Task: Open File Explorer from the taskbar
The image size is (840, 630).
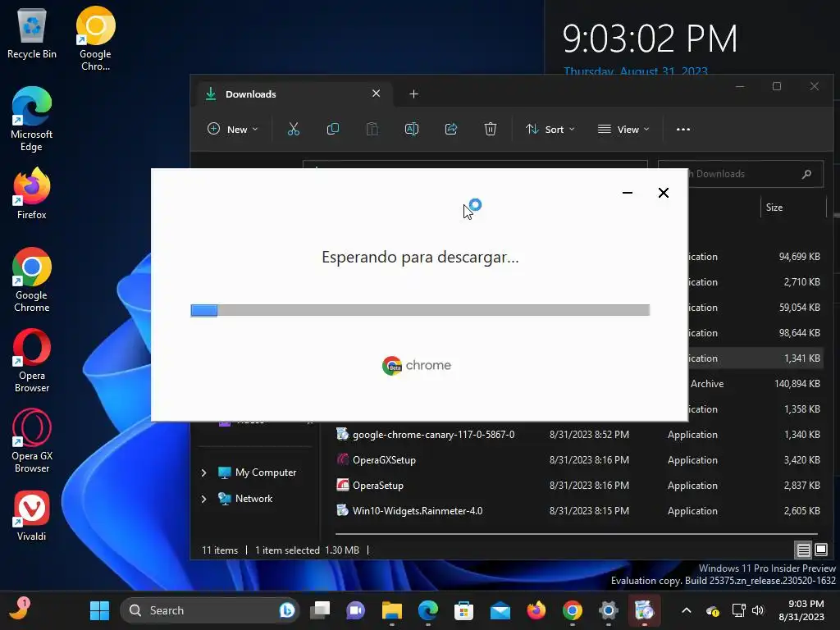Action: click(x=391, y=610)
